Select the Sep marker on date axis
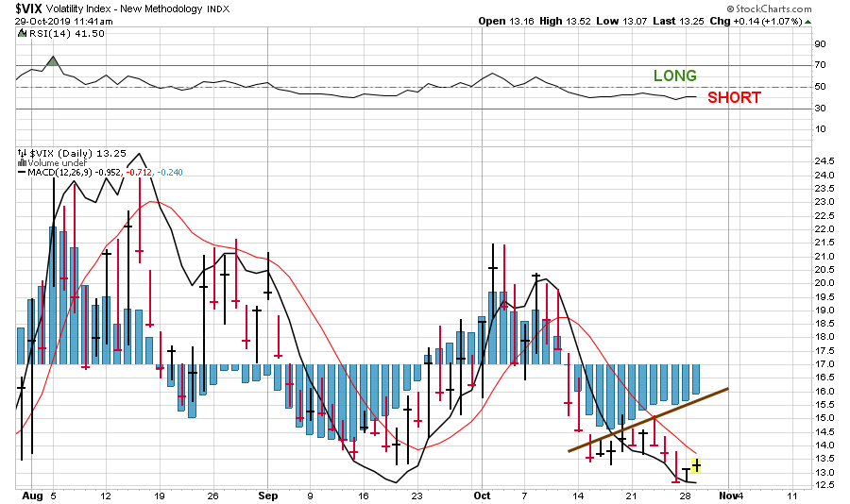Screen dimensions: 850x504 click(x=267, y=494)
